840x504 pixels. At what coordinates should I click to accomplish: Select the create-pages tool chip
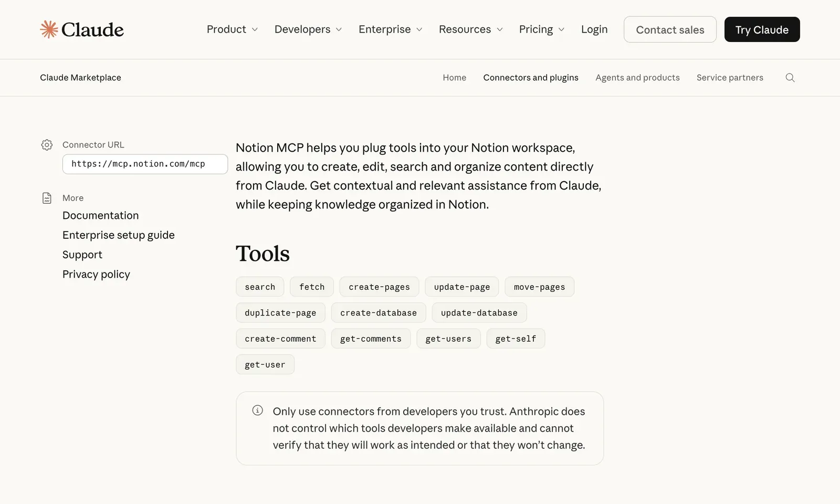point(379,287)
